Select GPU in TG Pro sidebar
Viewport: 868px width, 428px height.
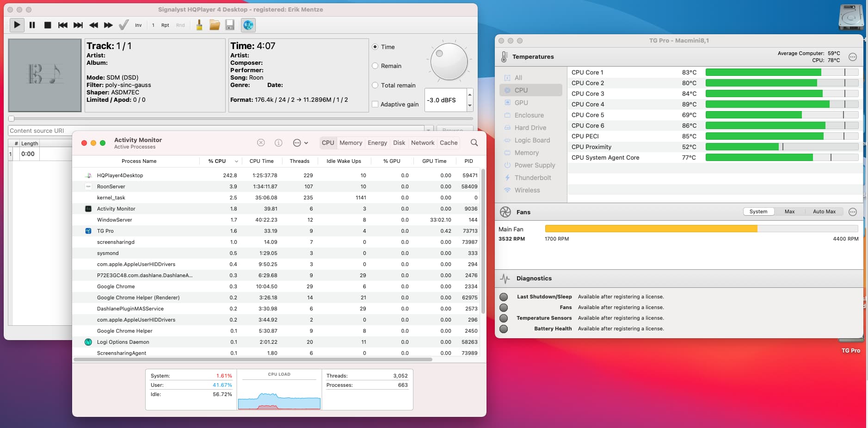pyautogui.click(x=521, y=103)
